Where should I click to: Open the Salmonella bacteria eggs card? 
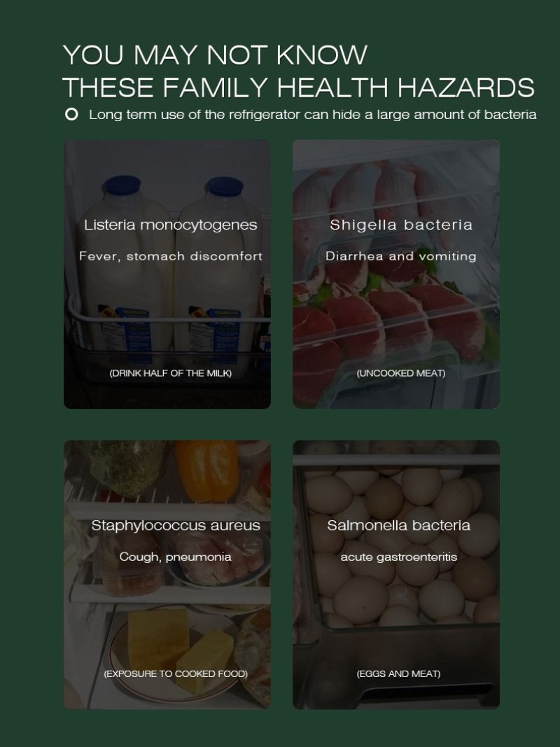[x=396, y=575]
